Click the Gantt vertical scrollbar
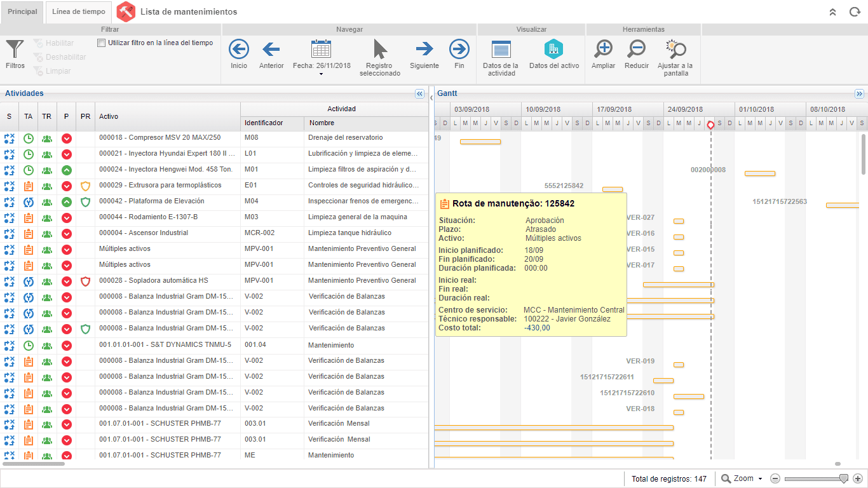Viewport: 868px width, 488px height. point(864,154)
